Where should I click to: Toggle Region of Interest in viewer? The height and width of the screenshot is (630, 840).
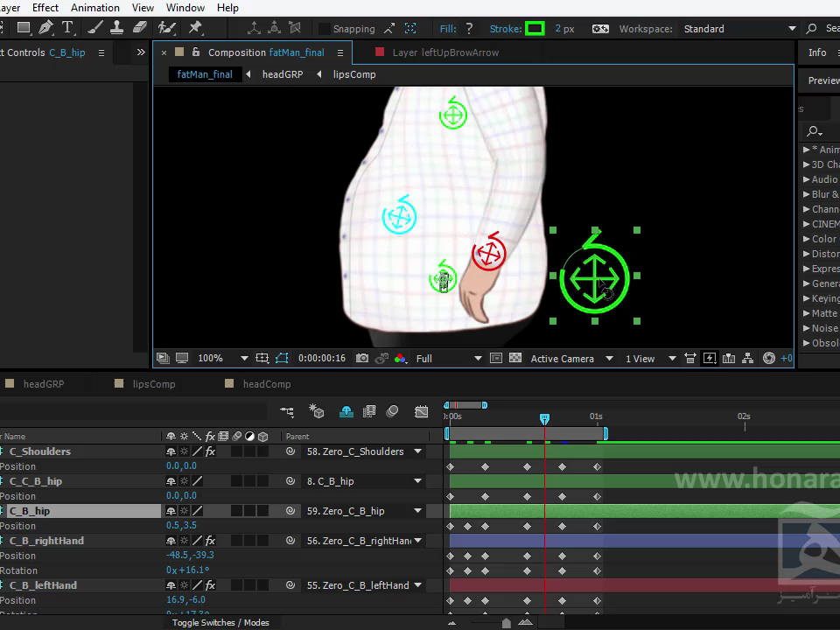(x=496, y=358)
